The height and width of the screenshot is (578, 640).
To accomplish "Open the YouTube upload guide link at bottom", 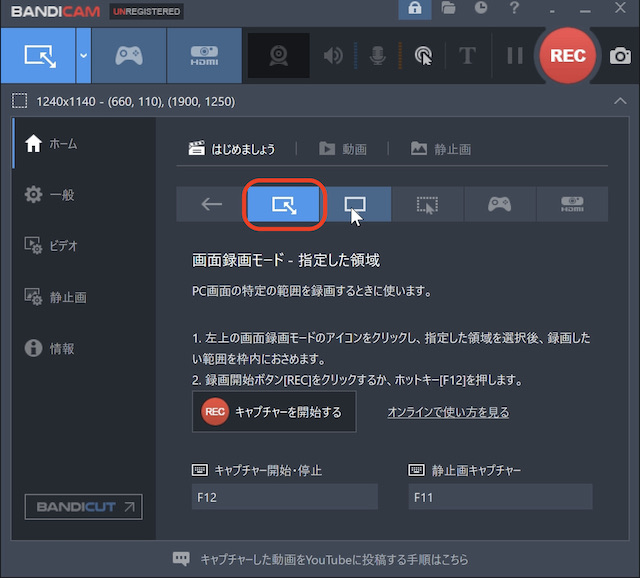I will point(334,559).
